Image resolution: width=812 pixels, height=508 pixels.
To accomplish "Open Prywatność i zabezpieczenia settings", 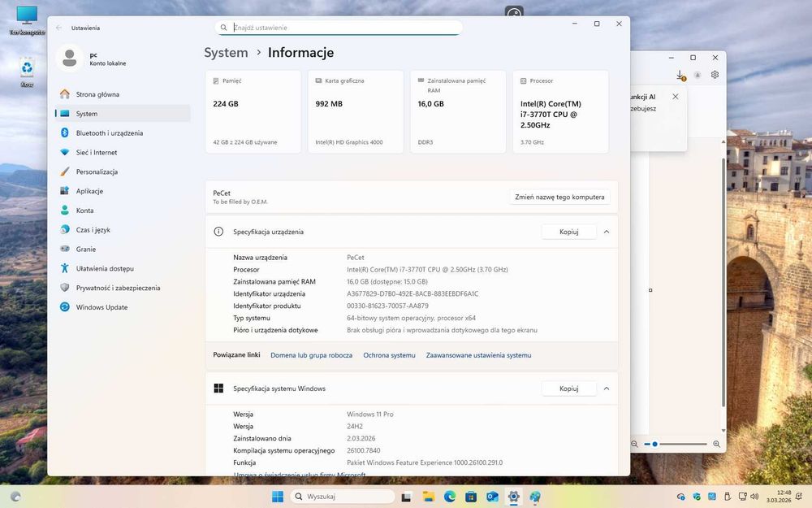I will pyautogui.click(x=123, y=288).
